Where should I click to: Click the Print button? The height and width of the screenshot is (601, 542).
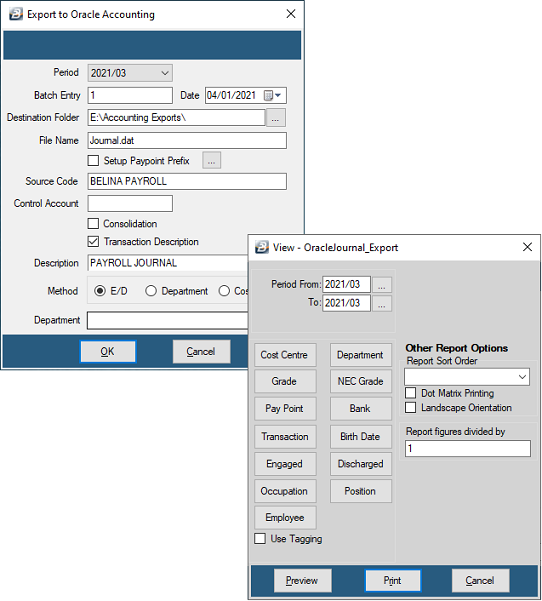coord(393,580)
